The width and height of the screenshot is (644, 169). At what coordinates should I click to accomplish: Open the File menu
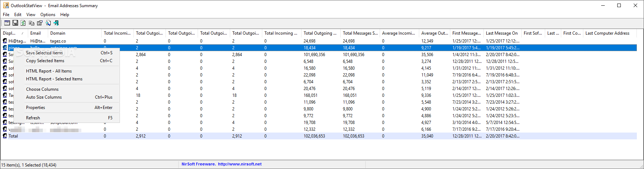tap(6, 15)
